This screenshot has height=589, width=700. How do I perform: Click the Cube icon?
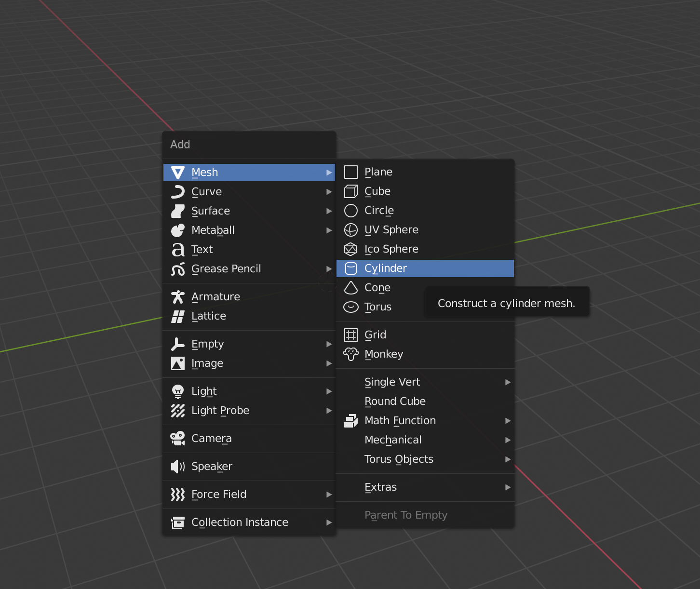(x=351, y=191)
